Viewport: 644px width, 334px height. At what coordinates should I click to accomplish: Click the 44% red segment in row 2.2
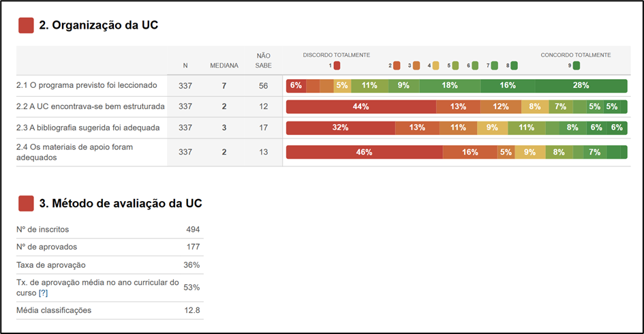(x=361, y=106)
